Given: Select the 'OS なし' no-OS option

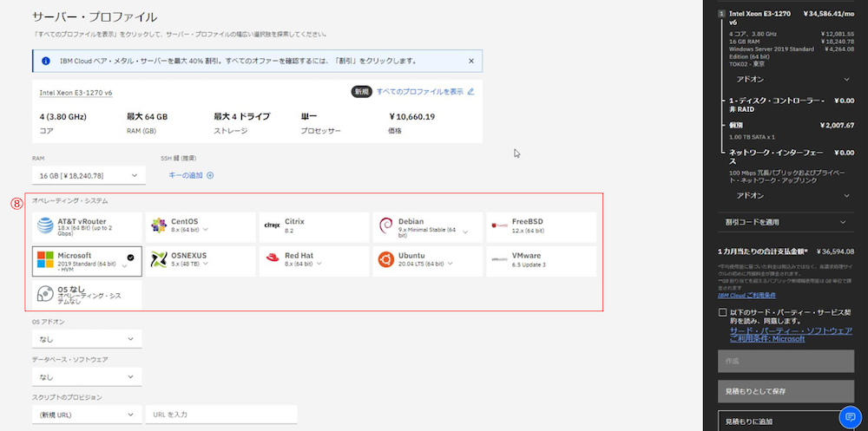Looking at the screenshot, I should (x=86, y=294).
